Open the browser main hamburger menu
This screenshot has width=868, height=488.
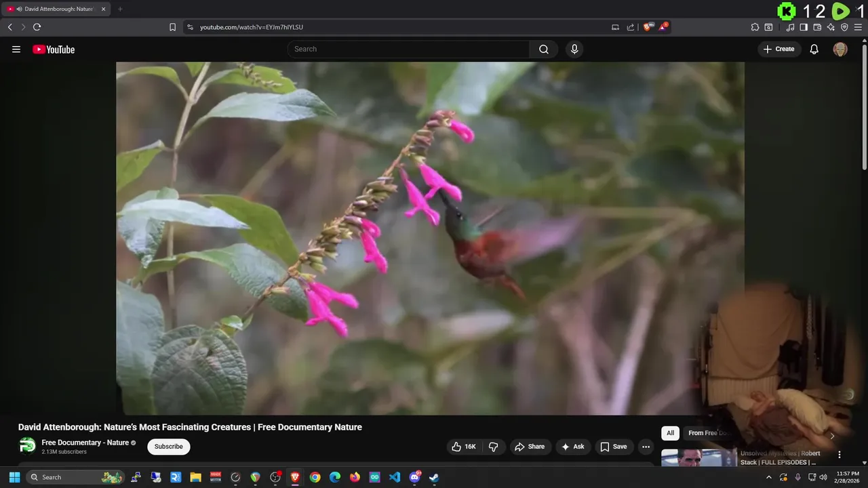858,27
